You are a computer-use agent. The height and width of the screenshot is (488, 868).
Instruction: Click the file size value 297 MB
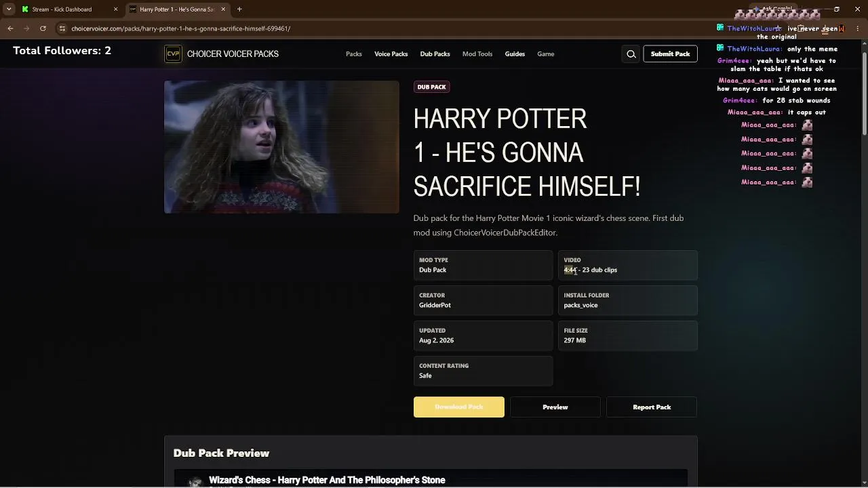[574, 340]
